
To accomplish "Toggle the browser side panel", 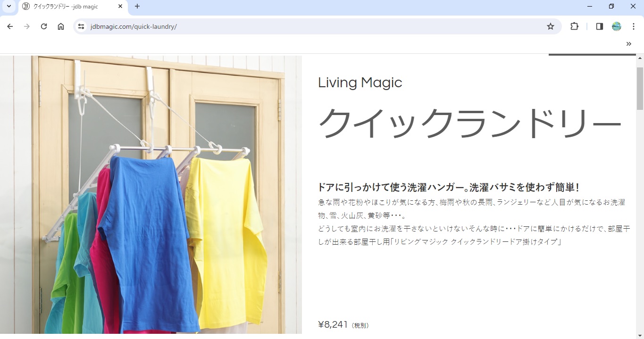I will pyautogui.click(x=599, y=26).
